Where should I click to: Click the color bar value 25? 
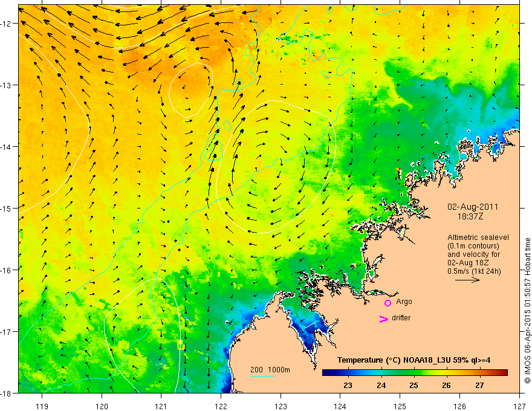pyautogui.click(x=414, y=386)
